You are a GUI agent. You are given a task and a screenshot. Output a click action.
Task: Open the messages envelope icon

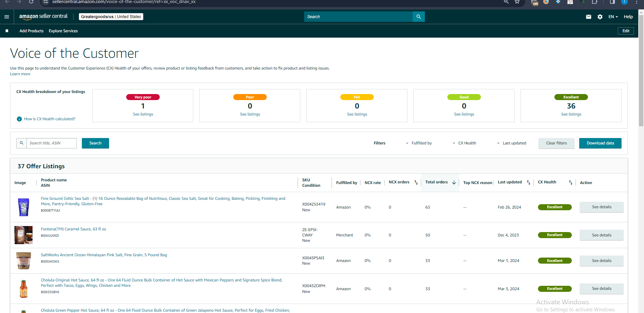[589, 17]
